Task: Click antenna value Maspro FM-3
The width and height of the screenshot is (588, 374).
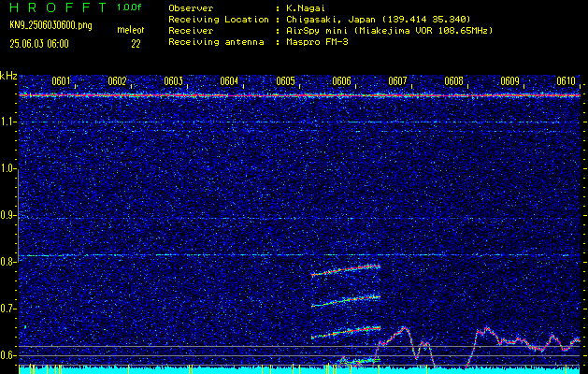Action: point(317,42)
